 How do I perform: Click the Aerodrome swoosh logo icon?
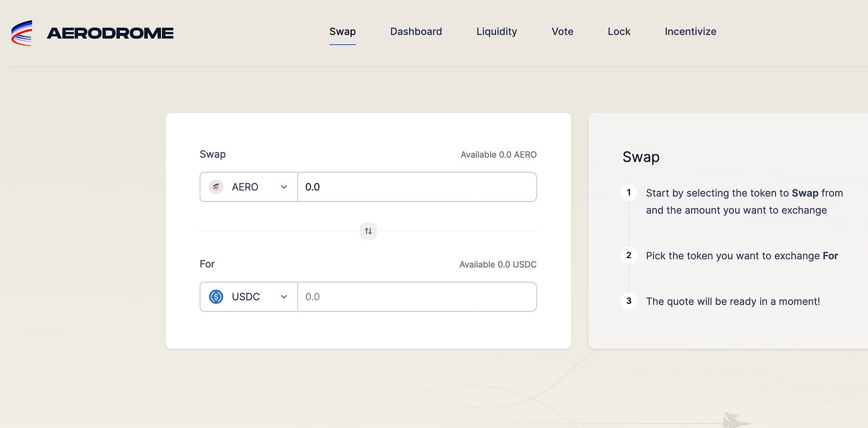pyautogui.click(x=21, y=33)
